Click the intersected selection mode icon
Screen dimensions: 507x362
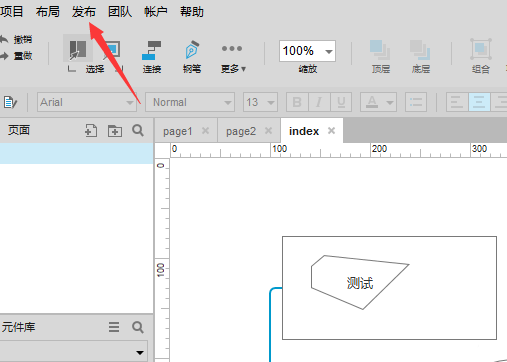pyautogui.click(x=78, y=50)
